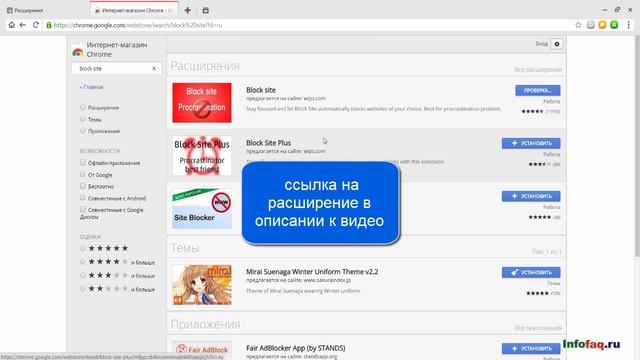Click the tab list icon next to new tab
Screen dimensions: 640x360
[x=205, y=10]
